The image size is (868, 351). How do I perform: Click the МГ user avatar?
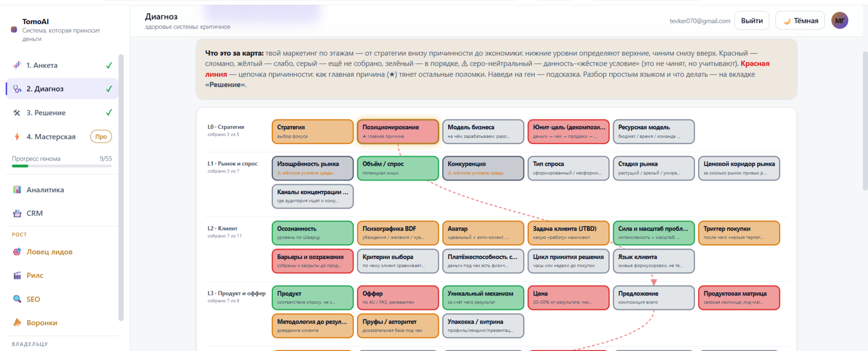[x=840, y=21]
